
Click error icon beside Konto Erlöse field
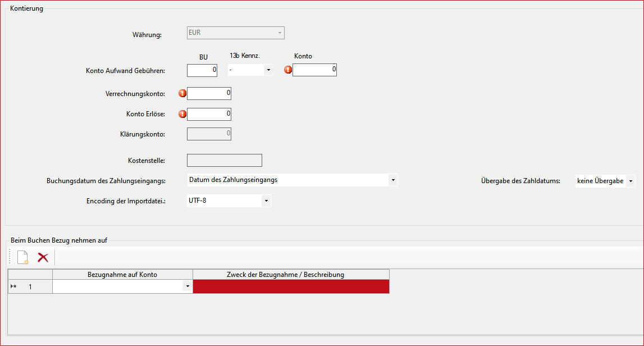(x=182, y=114)
